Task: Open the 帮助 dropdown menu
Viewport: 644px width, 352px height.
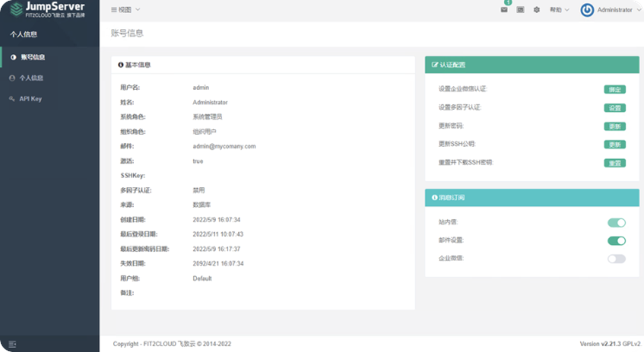Action: 559,10
